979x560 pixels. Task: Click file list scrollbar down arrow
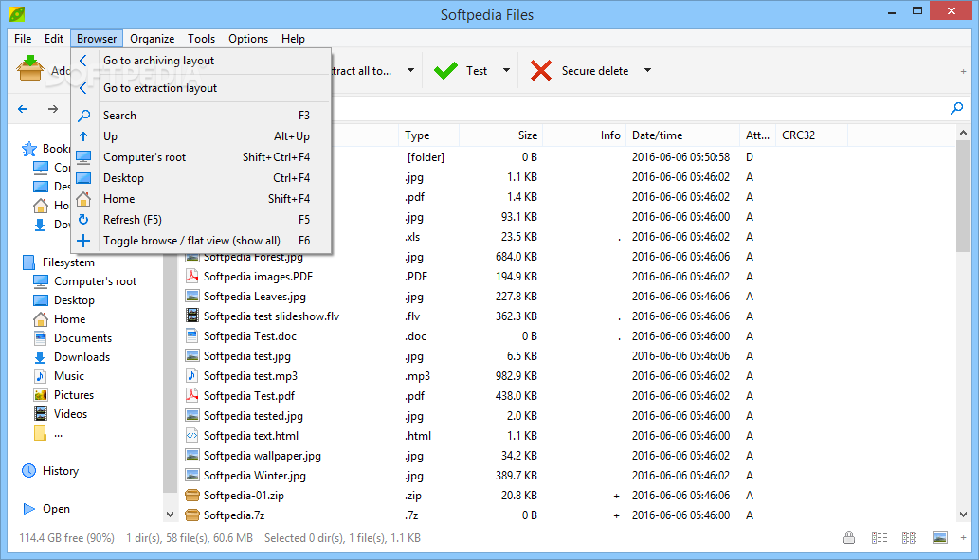(963, 515)
